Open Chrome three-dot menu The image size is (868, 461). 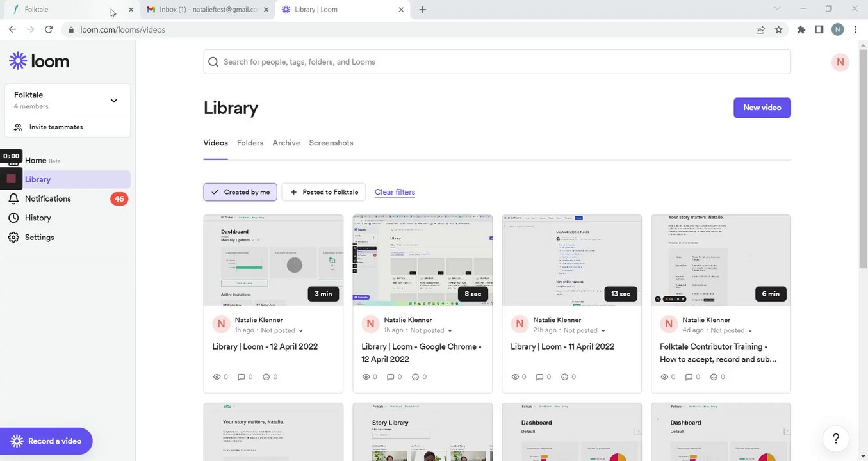pyautogui.click(x=856, y=29)
